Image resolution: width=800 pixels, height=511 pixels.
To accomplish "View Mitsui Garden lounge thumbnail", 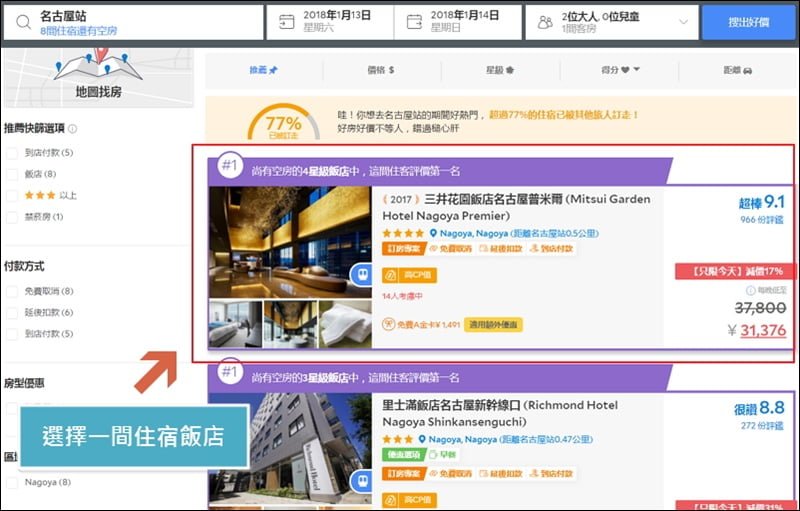I will tap(290, 324).
